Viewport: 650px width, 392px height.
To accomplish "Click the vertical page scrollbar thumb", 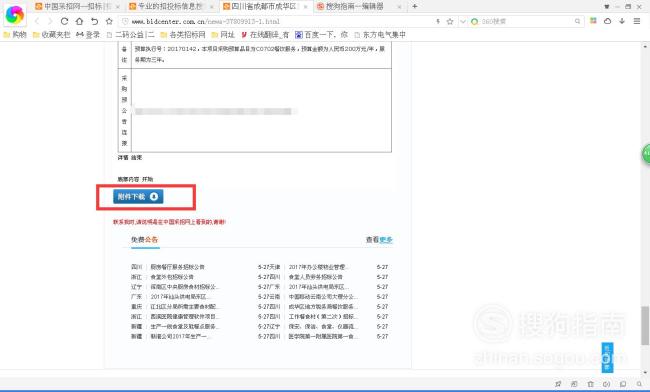I will [x=645, y=326].
